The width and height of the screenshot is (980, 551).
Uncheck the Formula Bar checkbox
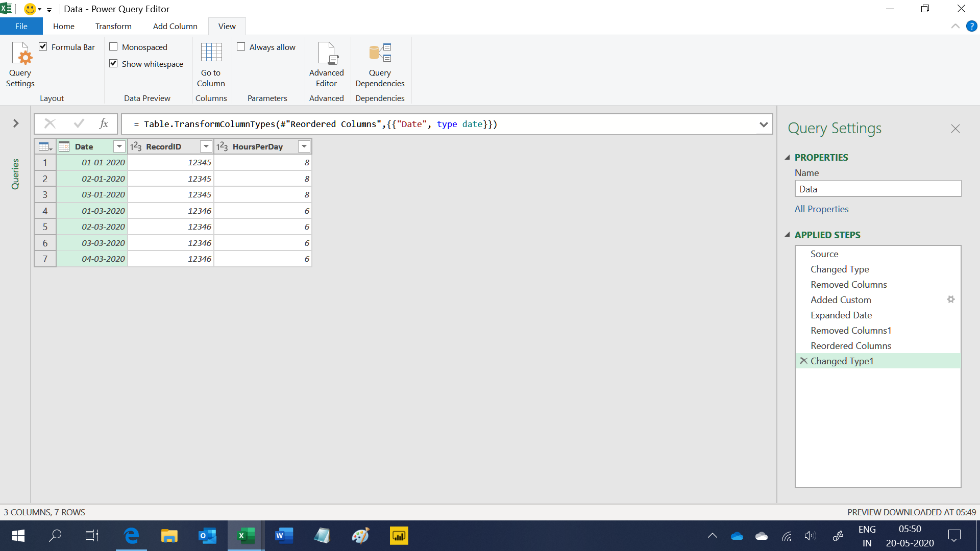[43, 46]
